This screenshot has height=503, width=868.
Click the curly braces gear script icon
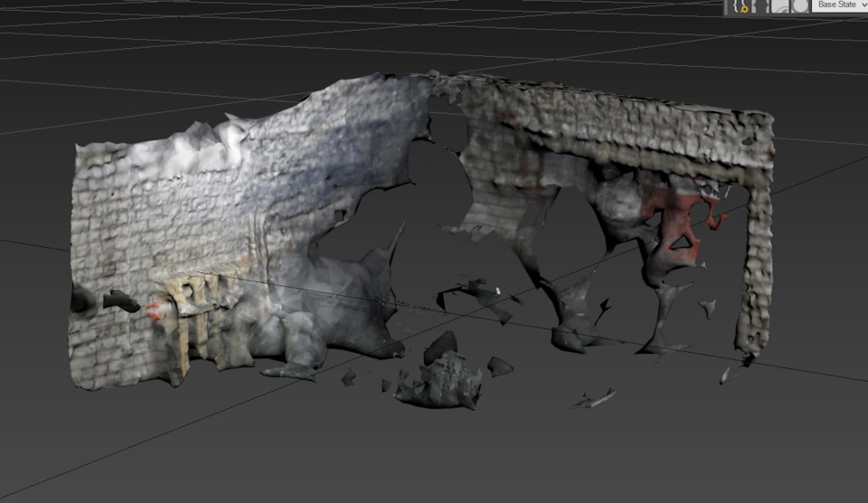(x=741, y=6)
